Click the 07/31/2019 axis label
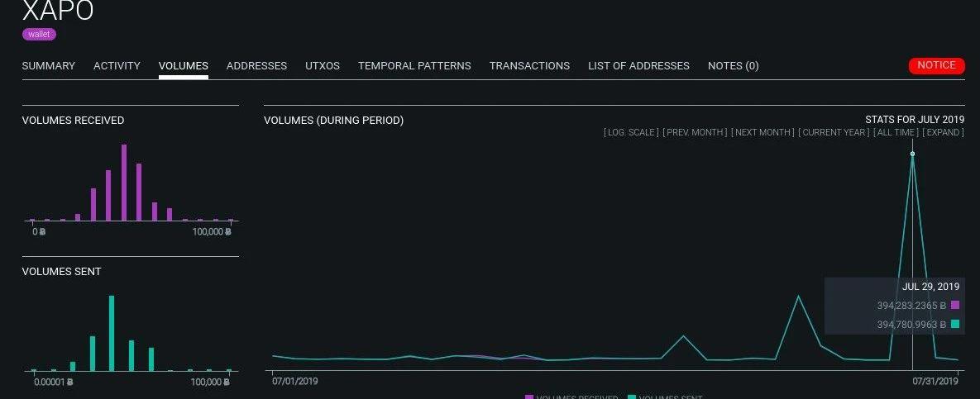 [935, 380]
